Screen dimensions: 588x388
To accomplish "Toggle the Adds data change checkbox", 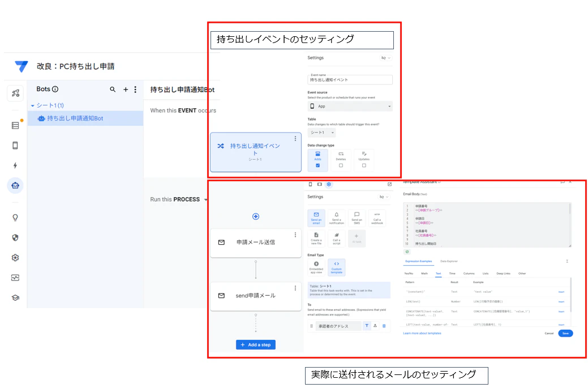I will (317, 165).
